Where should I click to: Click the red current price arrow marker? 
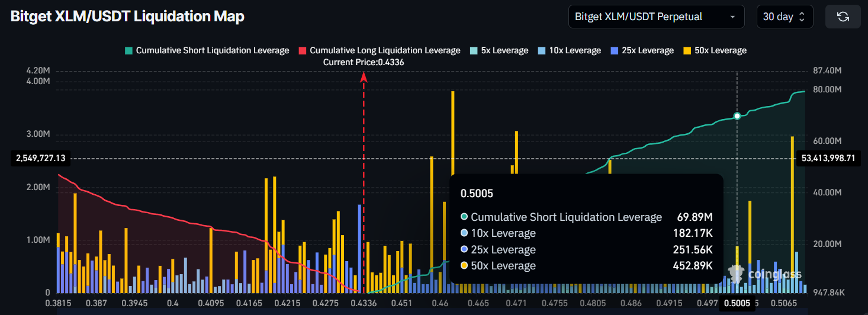pos(364,76)
